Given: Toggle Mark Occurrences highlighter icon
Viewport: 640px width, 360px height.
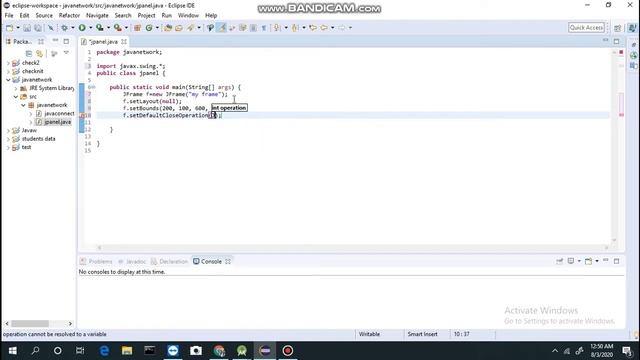Looking at the screenshot, I should 221,28.
